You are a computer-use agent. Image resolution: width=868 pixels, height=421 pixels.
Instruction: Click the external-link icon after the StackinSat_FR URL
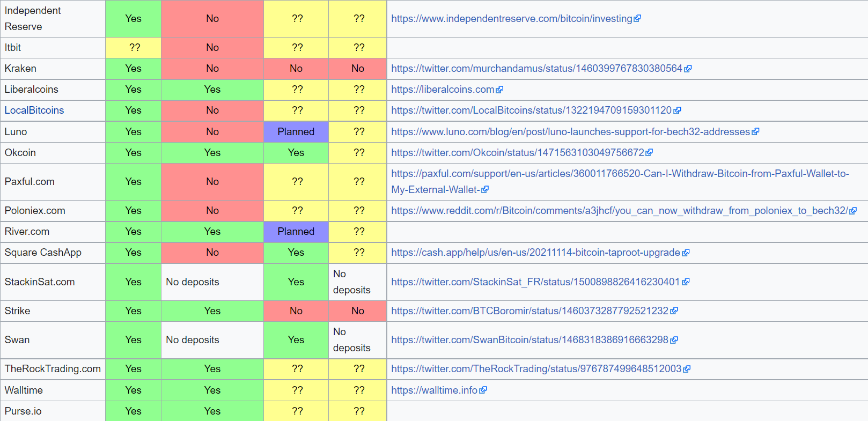[x=686, y=282]
